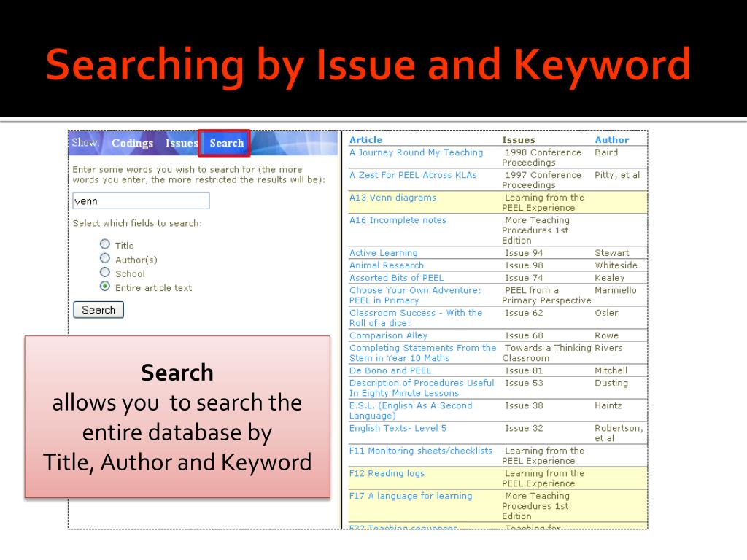747x560 pixels.
Task: Click author 'Robertson, et al'
Action: point(619,433)
